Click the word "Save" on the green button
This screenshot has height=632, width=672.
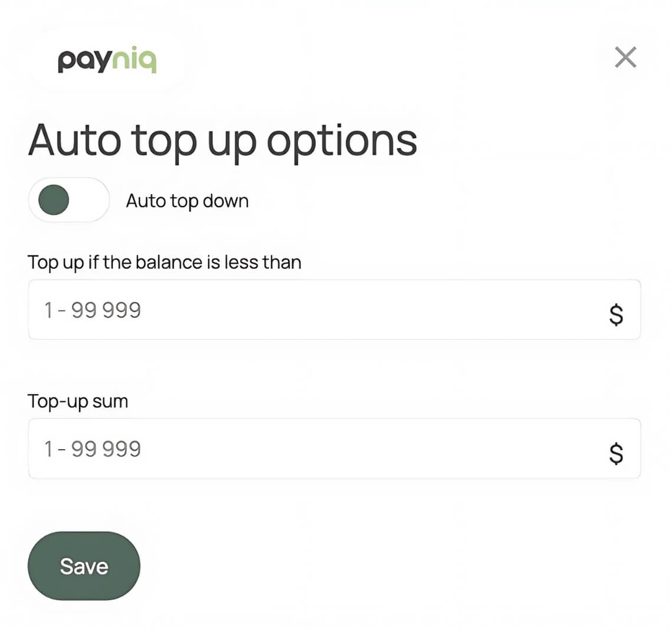pyautogui.click(x=84, y=566)
